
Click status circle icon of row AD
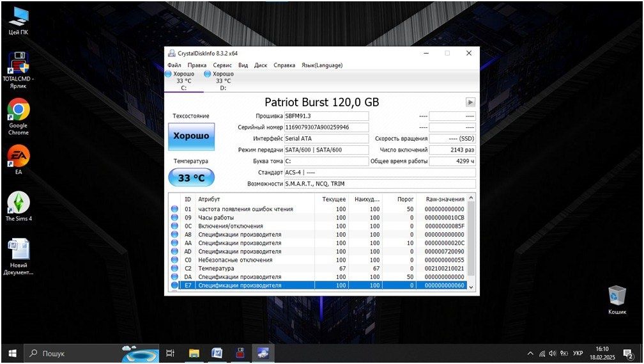pos(174,251)
